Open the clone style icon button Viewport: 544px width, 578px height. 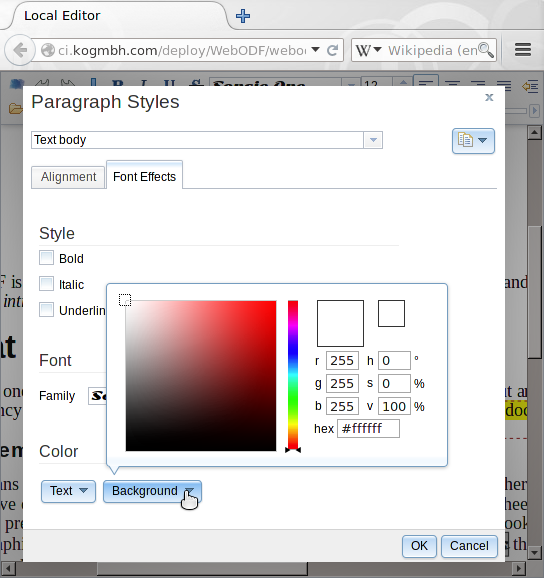473,140
